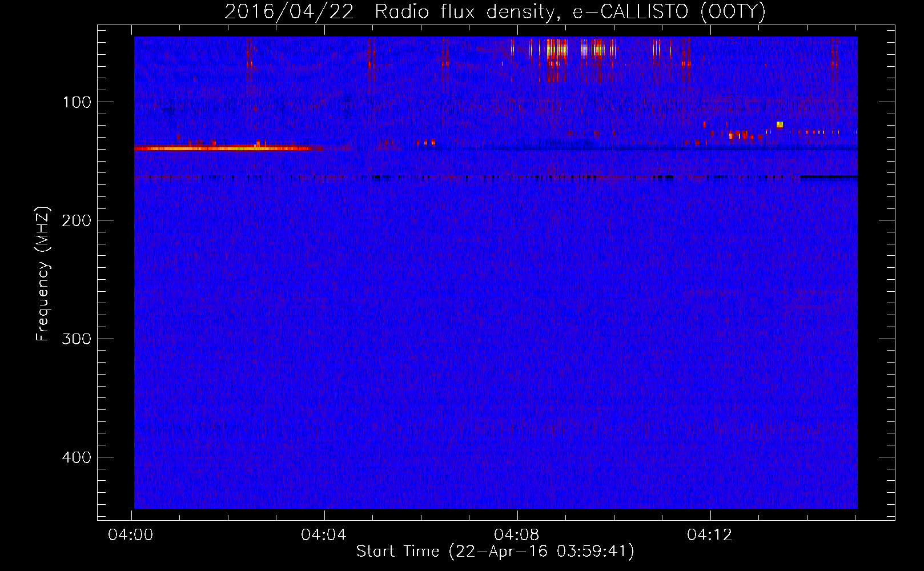Click the '200' frequency tick label

(x=76, y=220)
